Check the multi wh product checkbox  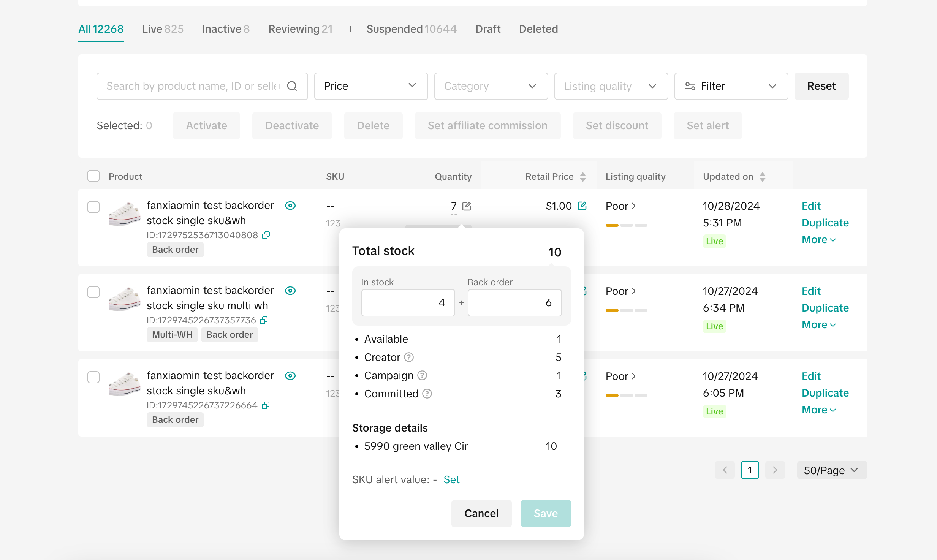click(93, 292)
